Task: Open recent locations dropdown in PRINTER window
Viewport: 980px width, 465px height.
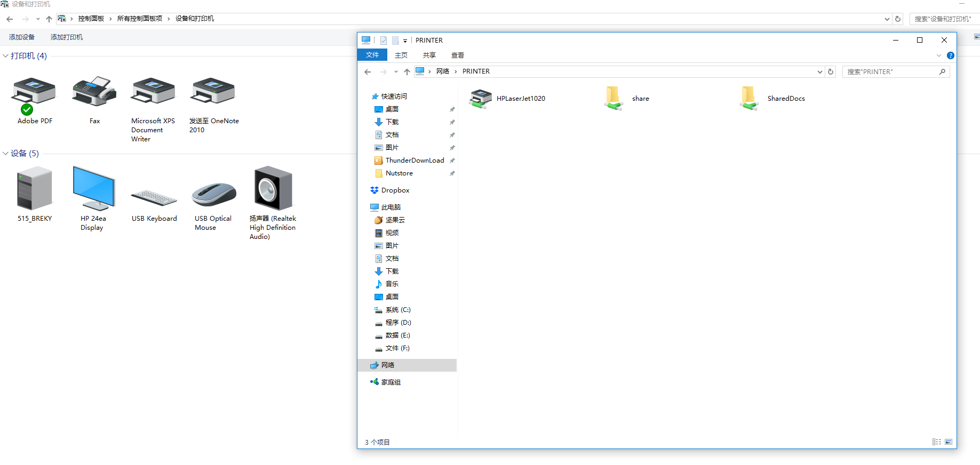Action: [x=396, y=72]
